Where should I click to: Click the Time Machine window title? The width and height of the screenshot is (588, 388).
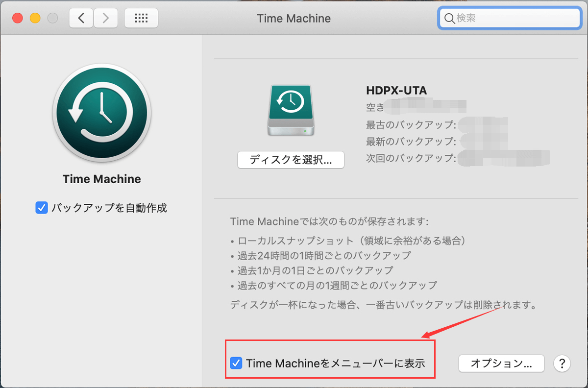coord(294,19)
